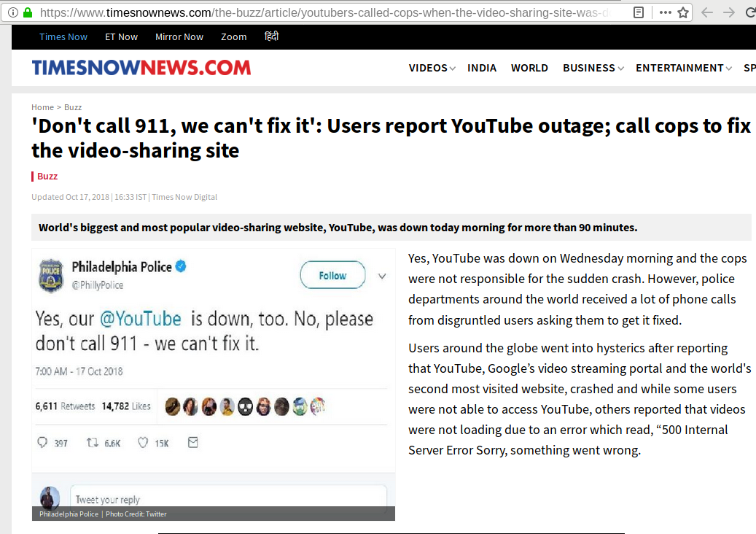Bookmark this page with the star icon
This screenshot has height=534, width=756.
(683, 12)
